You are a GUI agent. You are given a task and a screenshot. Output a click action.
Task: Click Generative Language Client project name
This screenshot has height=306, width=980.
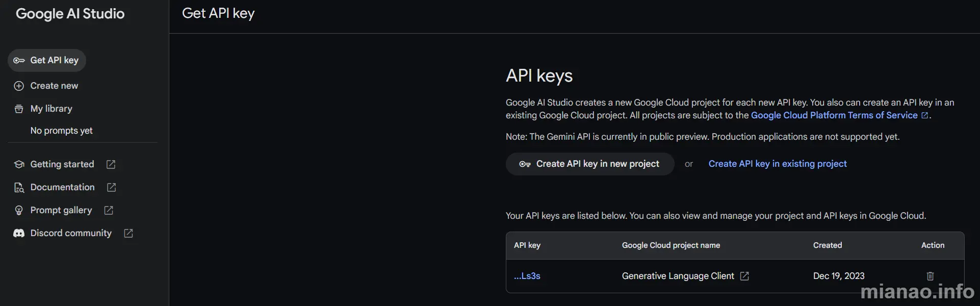tap(678, 276)
